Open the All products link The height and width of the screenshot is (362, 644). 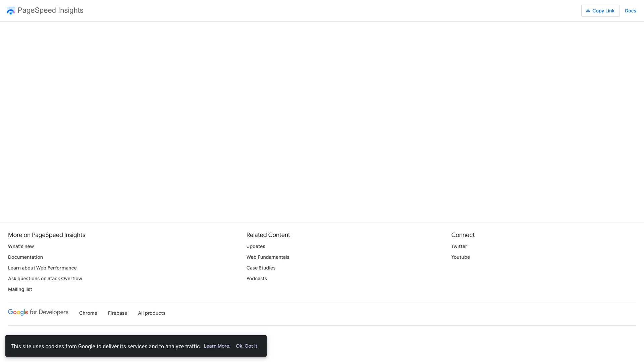[x=152, y=313]
